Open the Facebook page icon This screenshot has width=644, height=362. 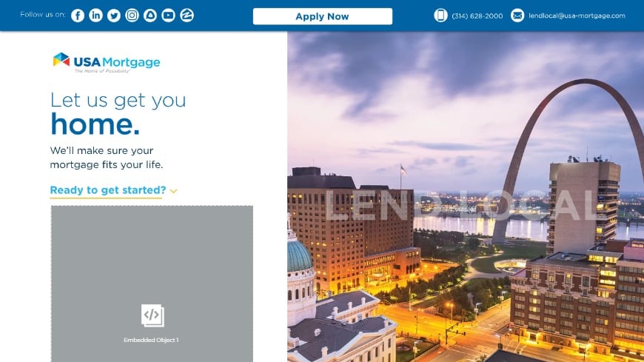78,16
